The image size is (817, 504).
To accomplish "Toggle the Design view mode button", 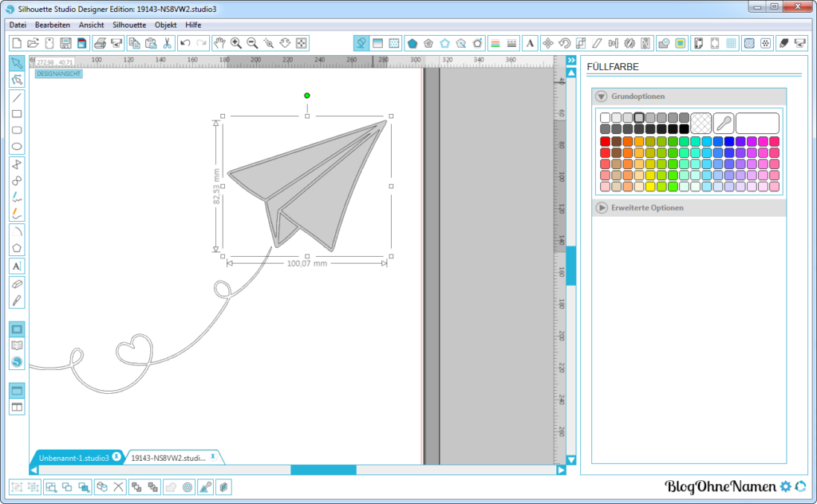I will coord(17,329).
